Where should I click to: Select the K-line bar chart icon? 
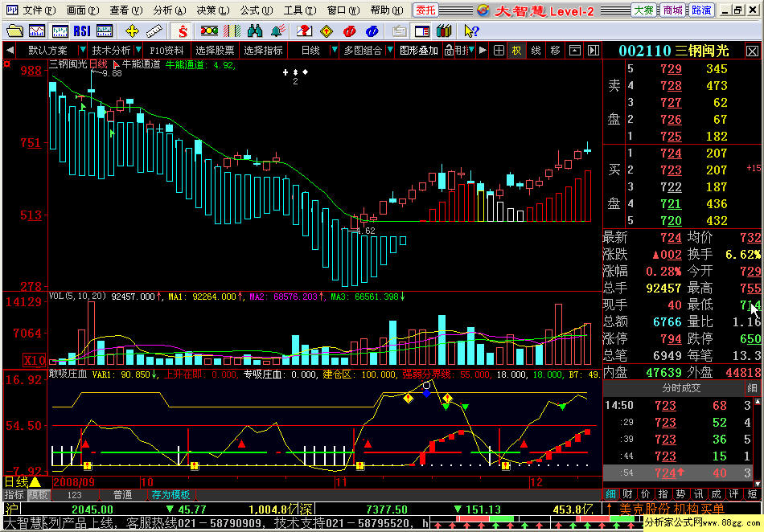coord(60,31)
